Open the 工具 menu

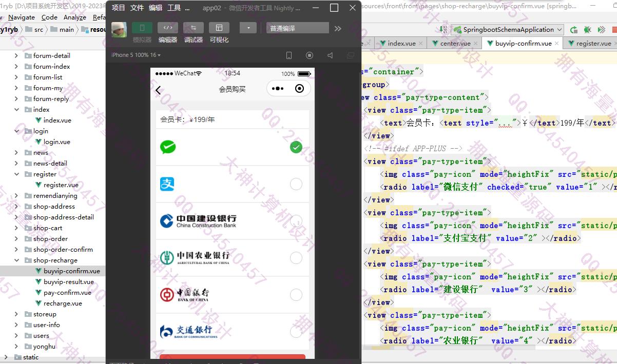tap(174, 8)
